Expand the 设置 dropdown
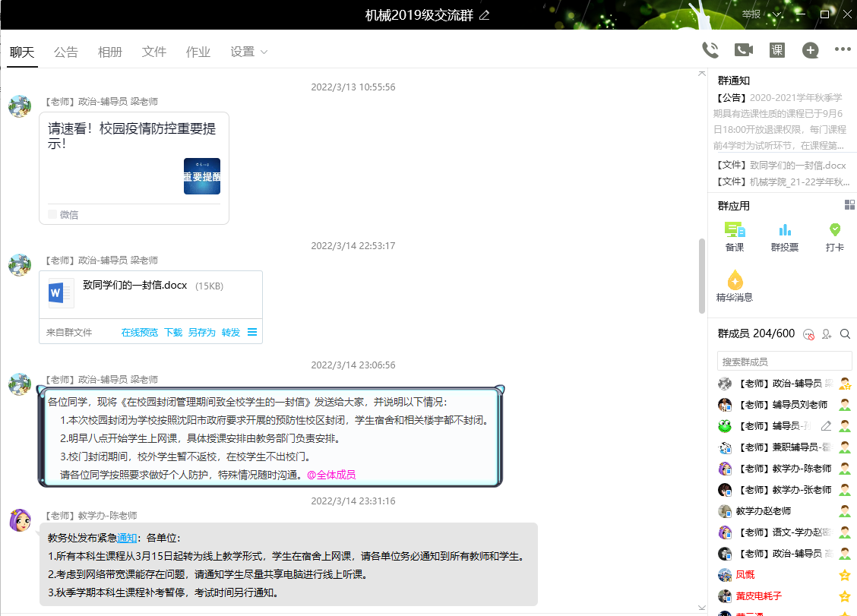 click(249, 52)
